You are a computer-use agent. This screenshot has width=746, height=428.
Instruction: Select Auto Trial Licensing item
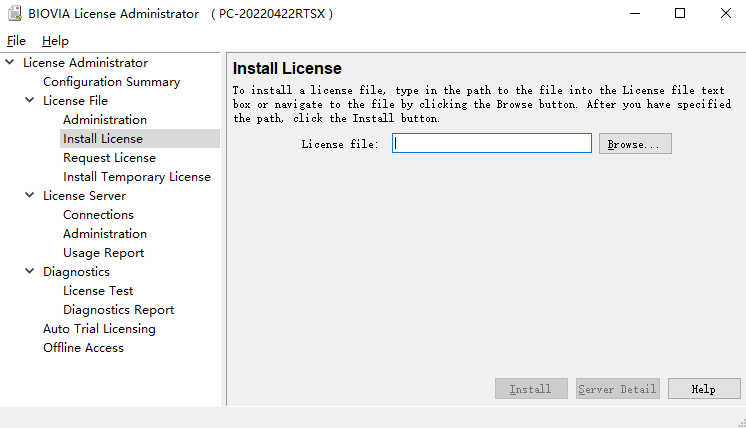(99, 329)
